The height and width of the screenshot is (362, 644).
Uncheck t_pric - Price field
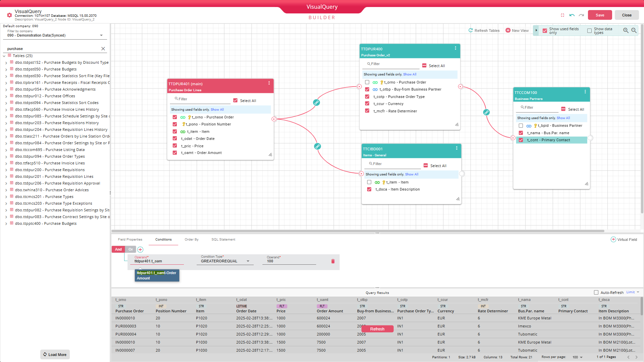[x=175, y=146]
